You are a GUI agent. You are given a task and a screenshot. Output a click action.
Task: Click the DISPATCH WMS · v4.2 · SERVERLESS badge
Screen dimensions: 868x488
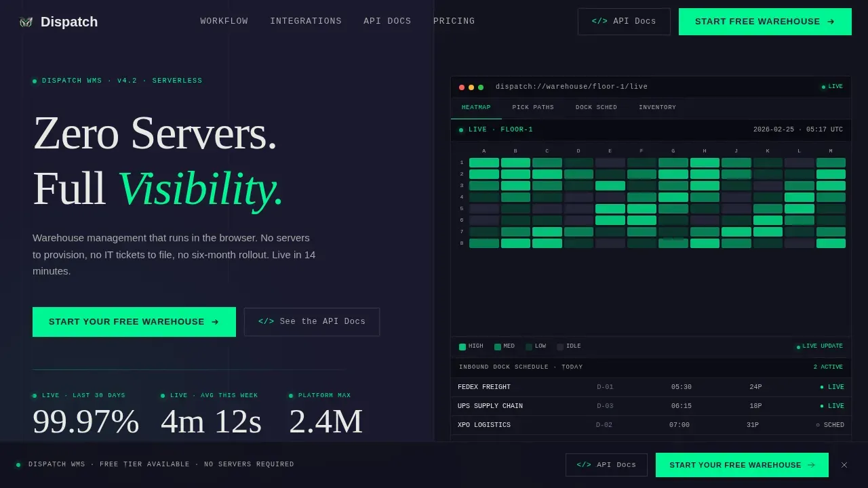pos(117,81)
